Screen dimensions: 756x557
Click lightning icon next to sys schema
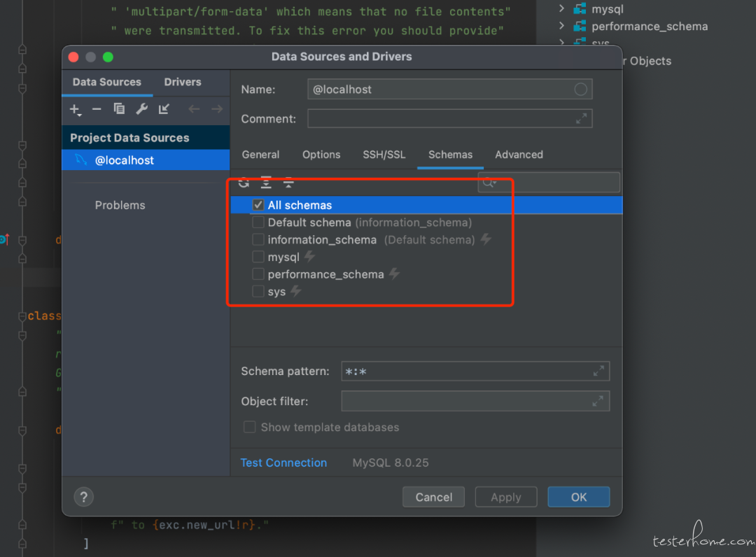[x=296, y=291]
